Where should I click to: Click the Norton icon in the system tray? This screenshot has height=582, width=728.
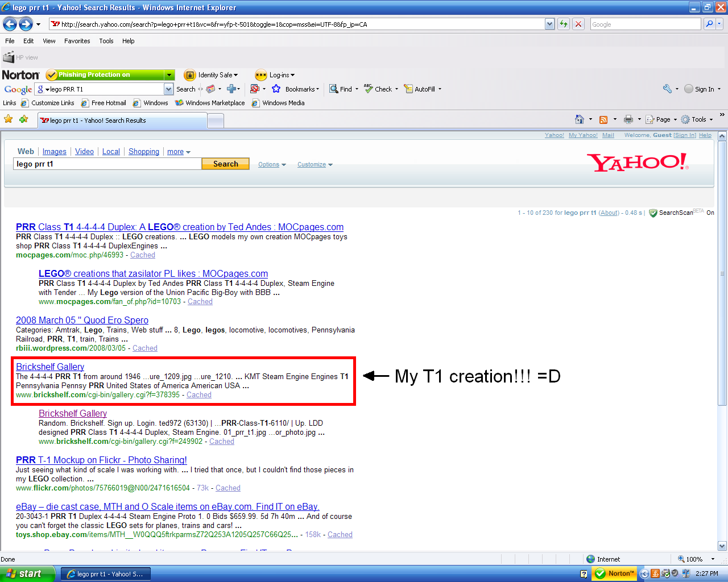[x=614, y=573]
